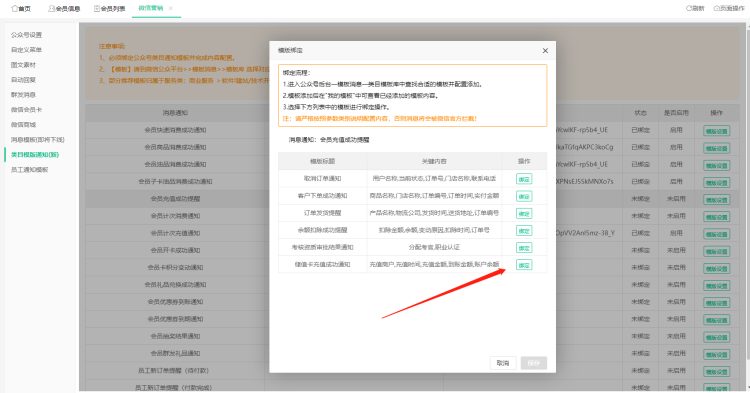Screen dimensions: 750x393
Task: Select 公众号设置 in the left sidebar
Action: (x=26, y=35)
